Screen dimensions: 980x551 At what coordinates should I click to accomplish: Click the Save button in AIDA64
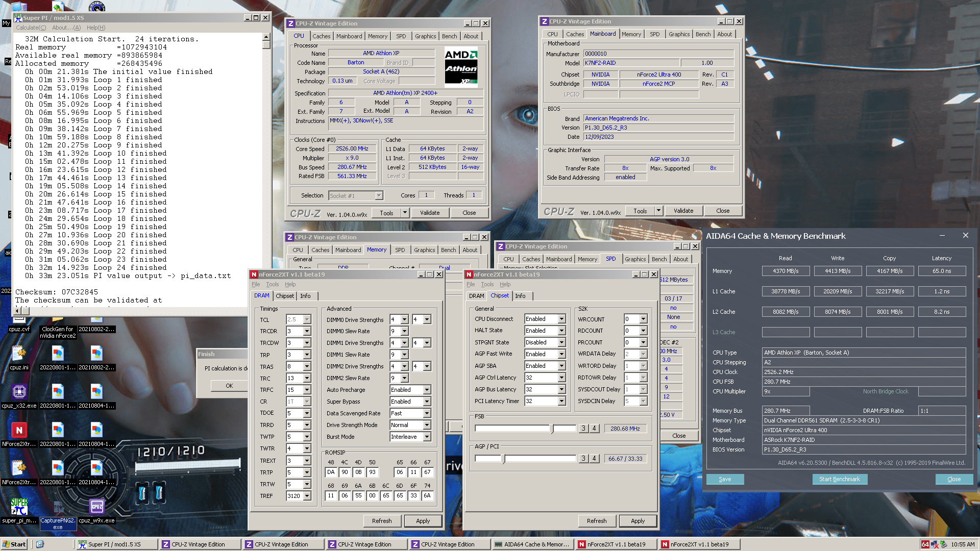[x=725, y=479]
